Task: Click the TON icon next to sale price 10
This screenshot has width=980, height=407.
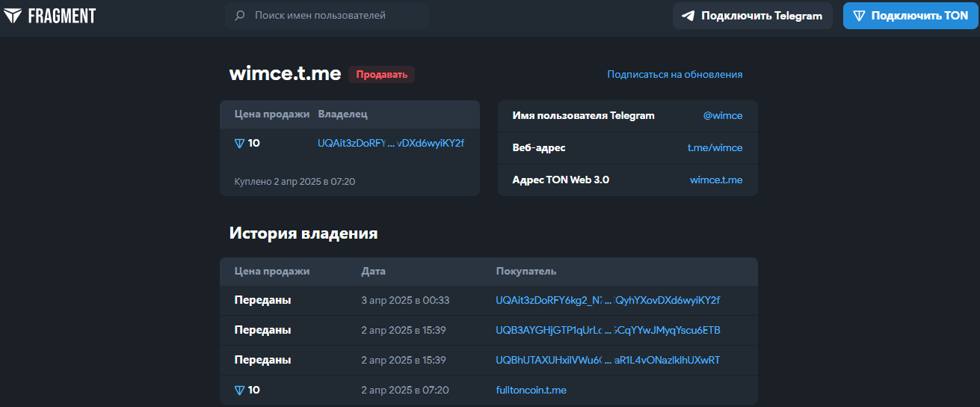Action: [239, 143]
